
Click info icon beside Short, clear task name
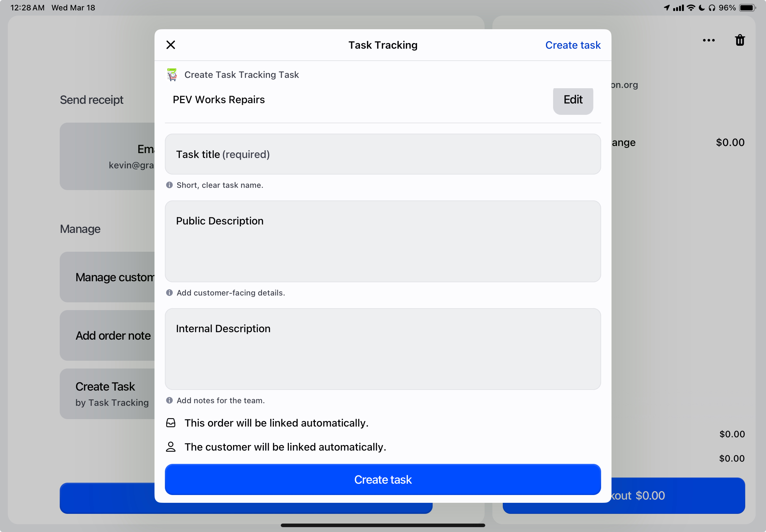[169, 185]
